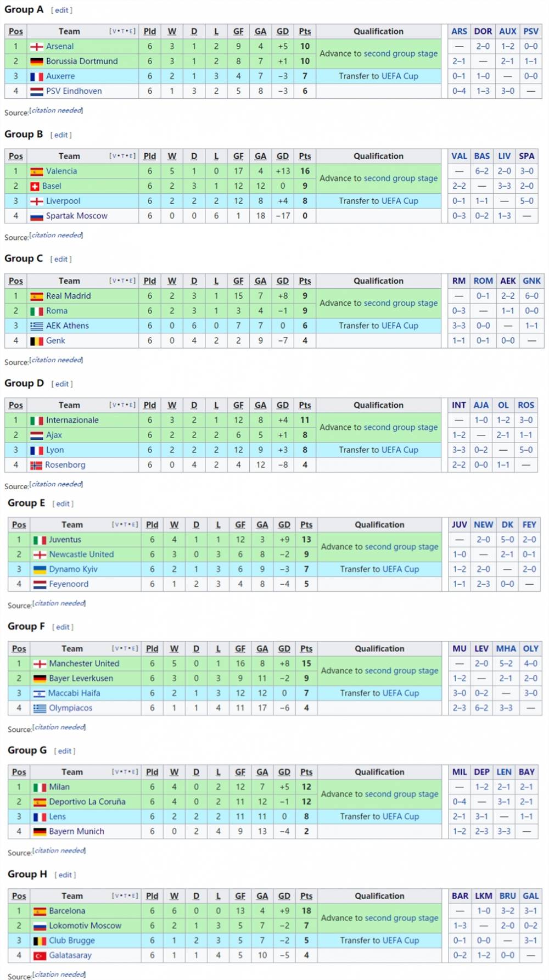
Task: Click the Russian flag next to Spartak Moscow
Action: pos(37,217)
